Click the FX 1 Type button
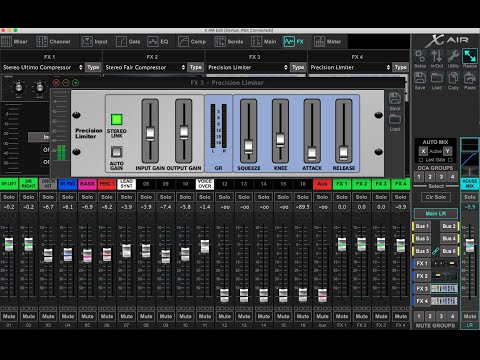Screen dimensions: 480x360 [93, 67]
